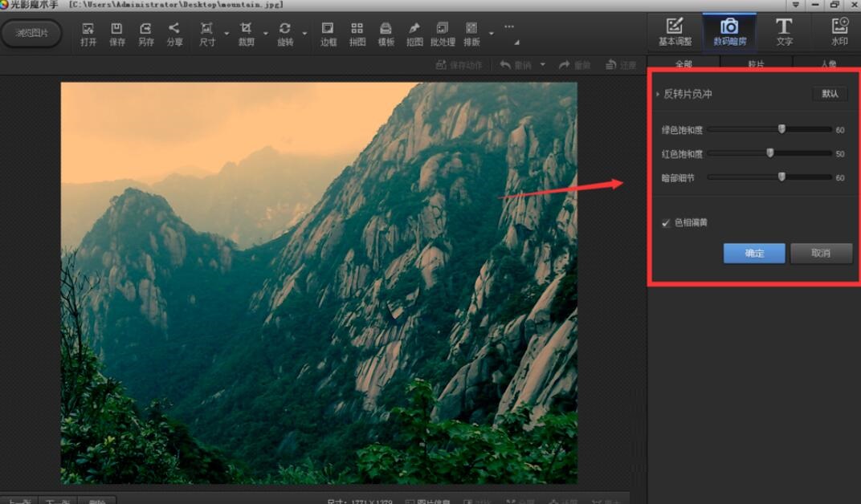Open the 模板 template tool

point(386,34)
